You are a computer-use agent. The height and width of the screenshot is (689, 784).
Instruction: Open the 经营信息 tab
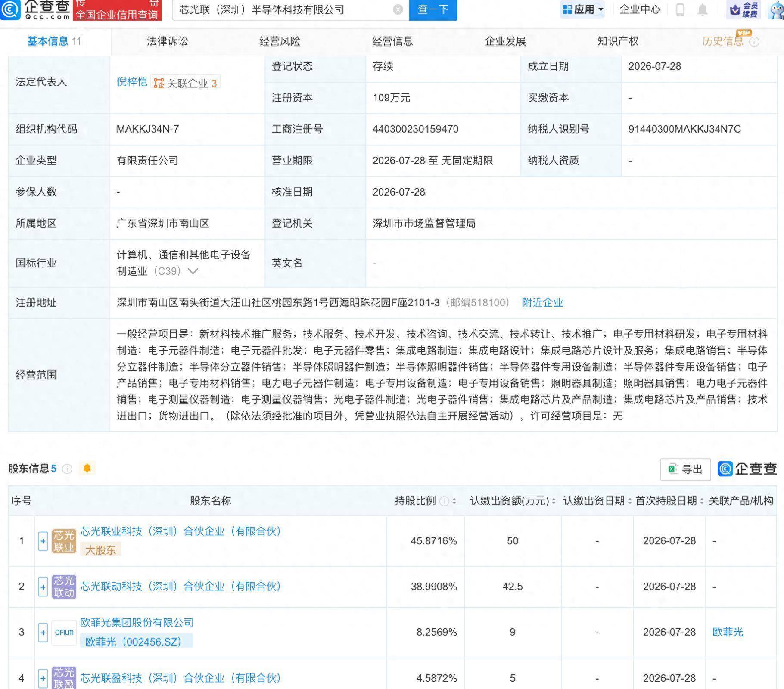click(x=392, y=41)
